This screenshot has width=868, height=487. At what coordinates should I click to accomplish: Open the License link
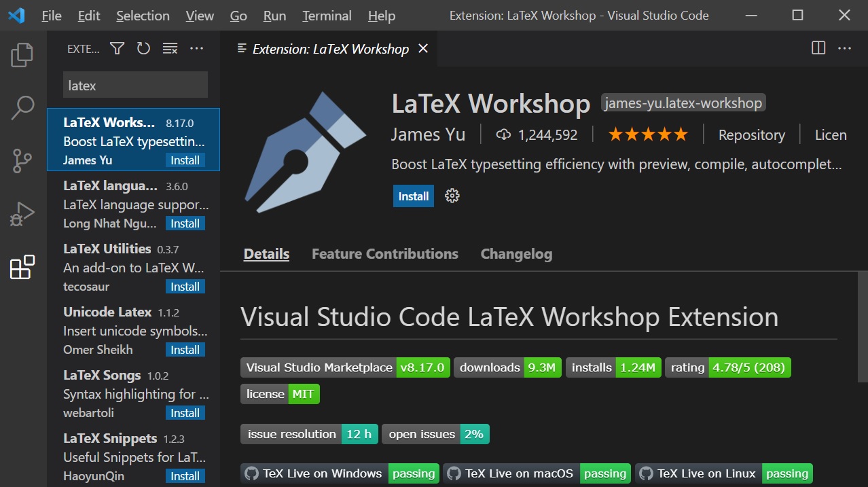click(831, 135)
